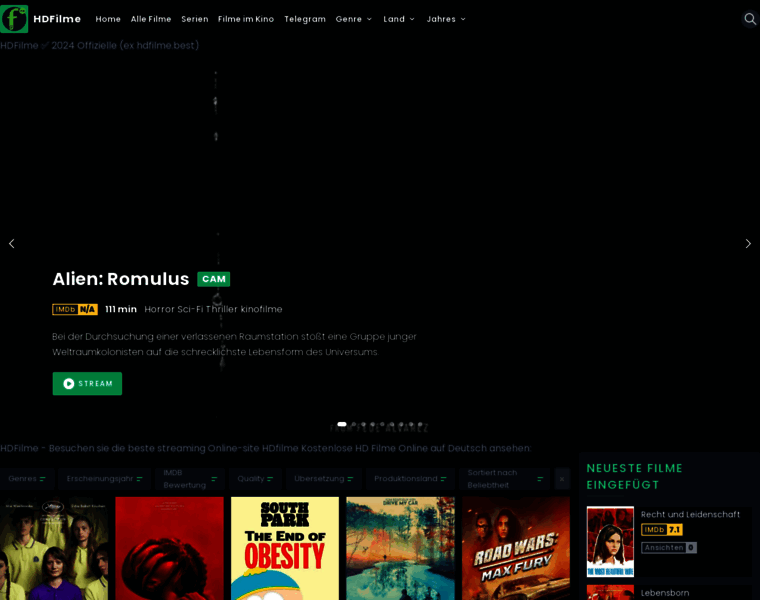Go to previous slide with left arrow

[x=12, y=243]
